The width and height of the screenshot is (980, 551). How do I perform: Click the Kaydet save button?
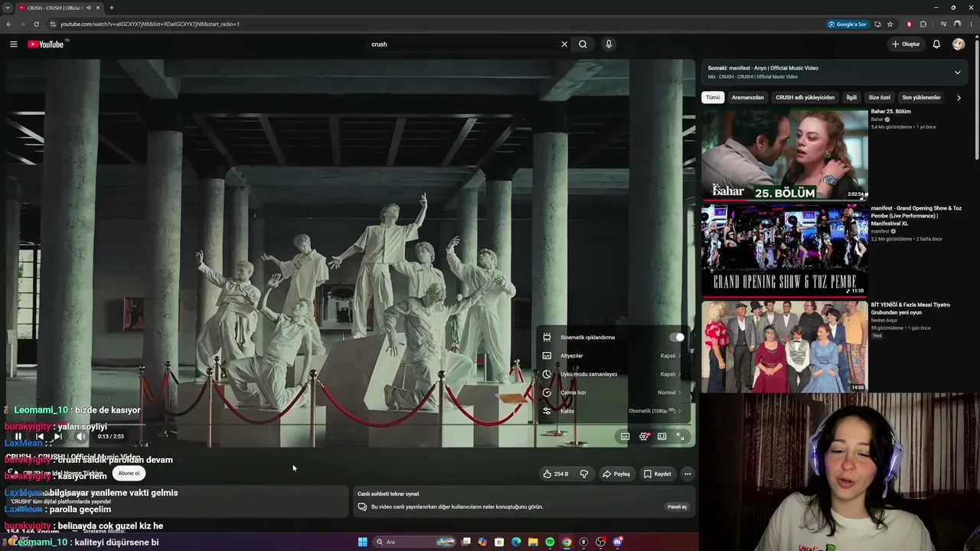tap(658, 474)
